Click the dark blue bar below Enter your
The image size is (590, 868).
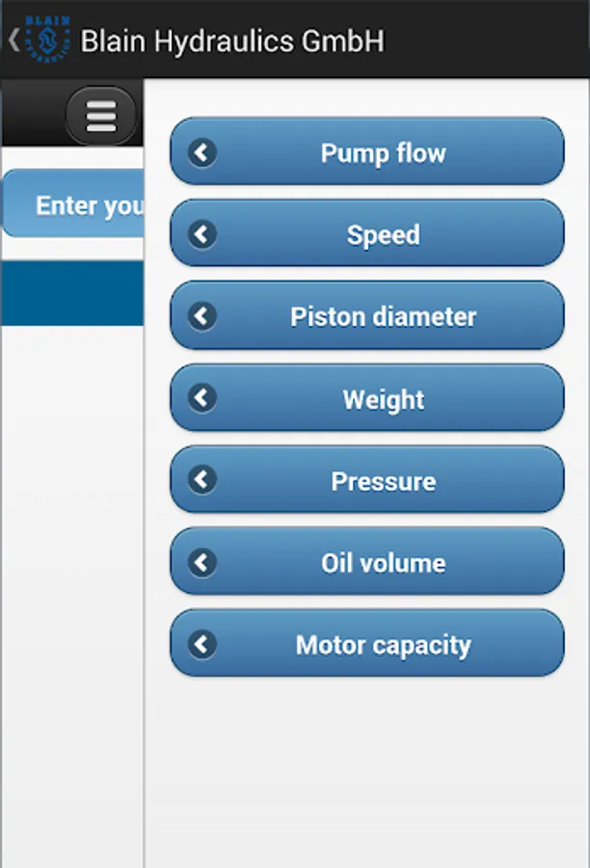point(72,293)
